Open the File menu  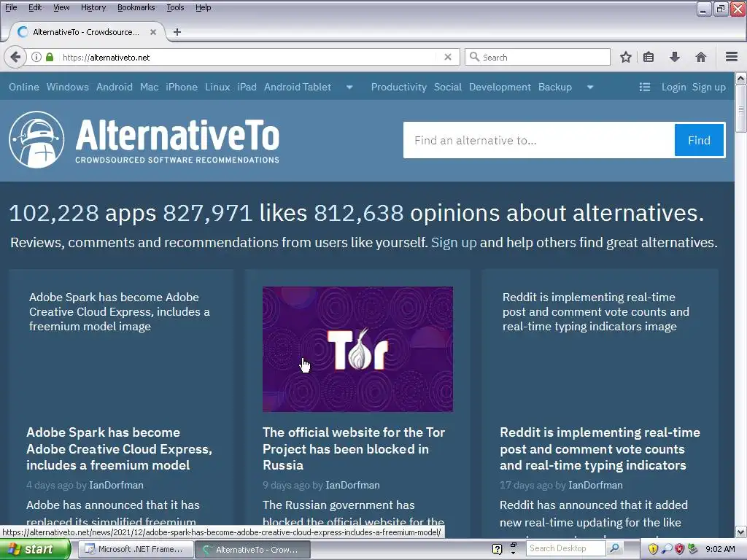[x=11, y=7]
